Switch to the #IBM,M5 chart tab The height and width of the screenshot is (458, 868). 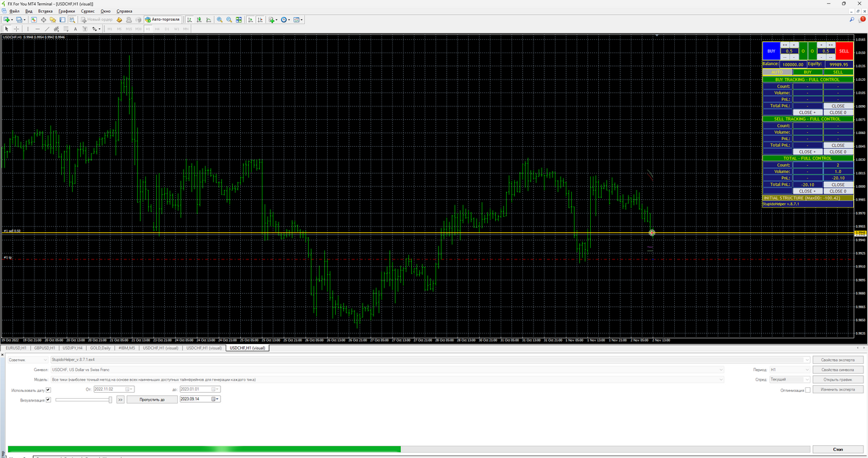(x=126, y=348)
